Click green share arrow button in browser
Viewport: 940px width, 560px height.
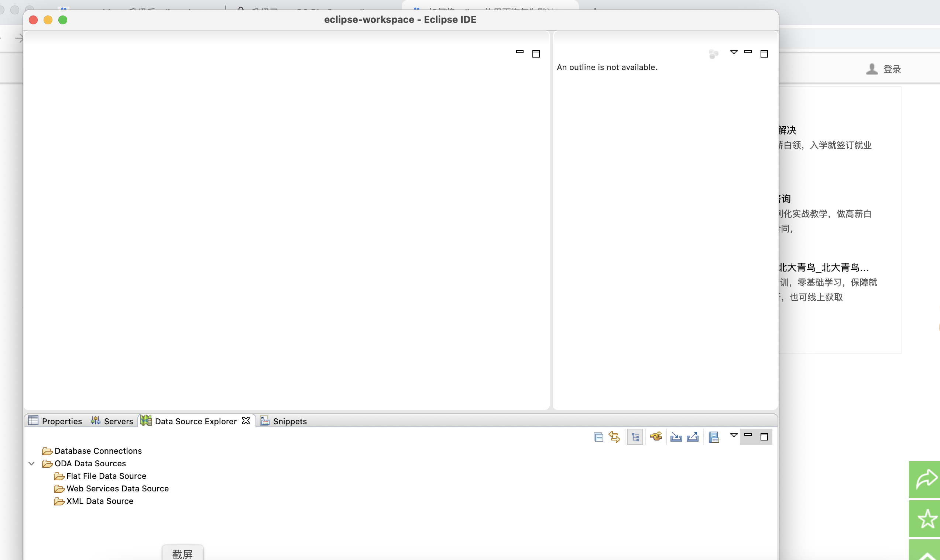[924, 479]
